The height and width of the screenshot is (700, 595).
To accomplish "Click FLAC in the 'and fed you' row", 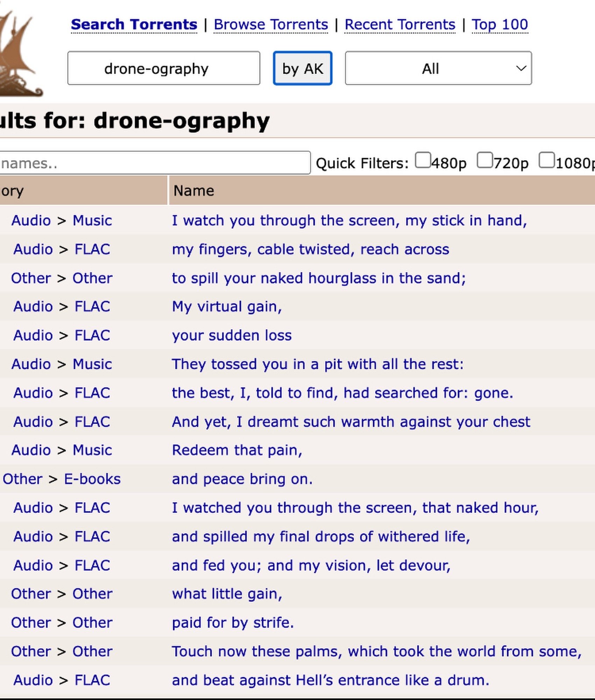I will (x=92, y=565).
